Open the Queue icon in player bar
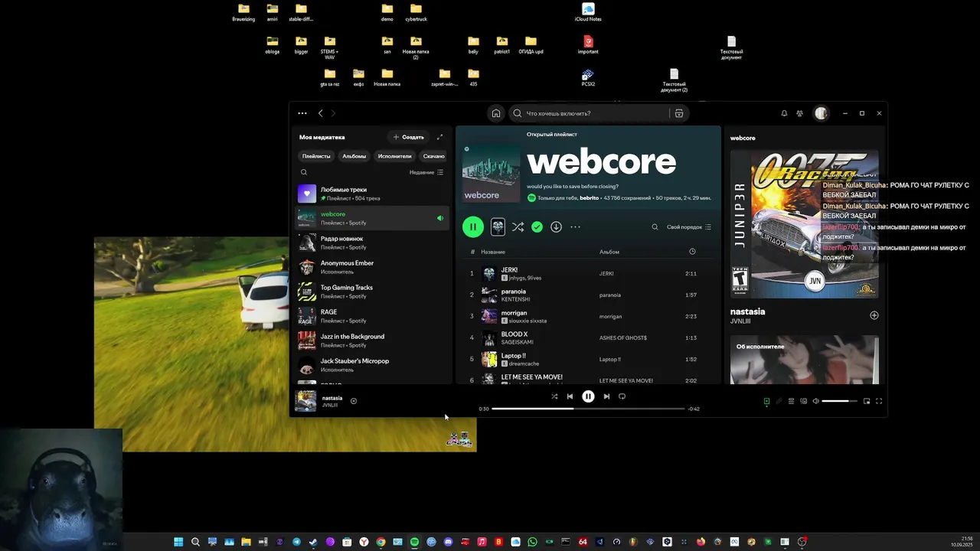This screenshot has width=980, height=551. [791, 401]
